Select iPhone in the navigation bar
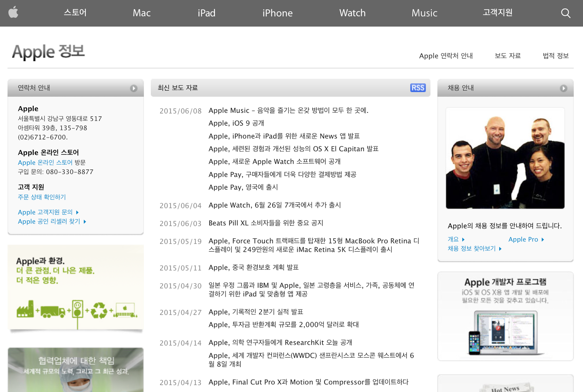This screenshot has height=392, width=583. click(x=277, y=13)
